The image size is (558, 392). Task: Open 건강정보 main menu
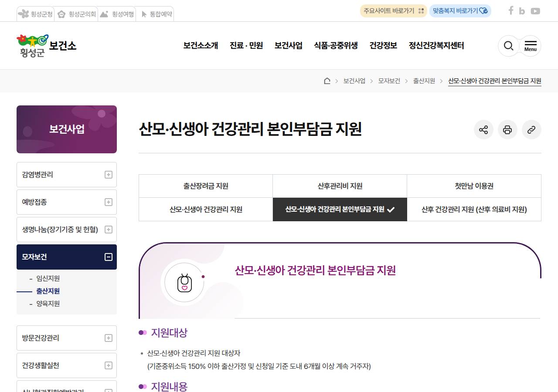(383, 45)
